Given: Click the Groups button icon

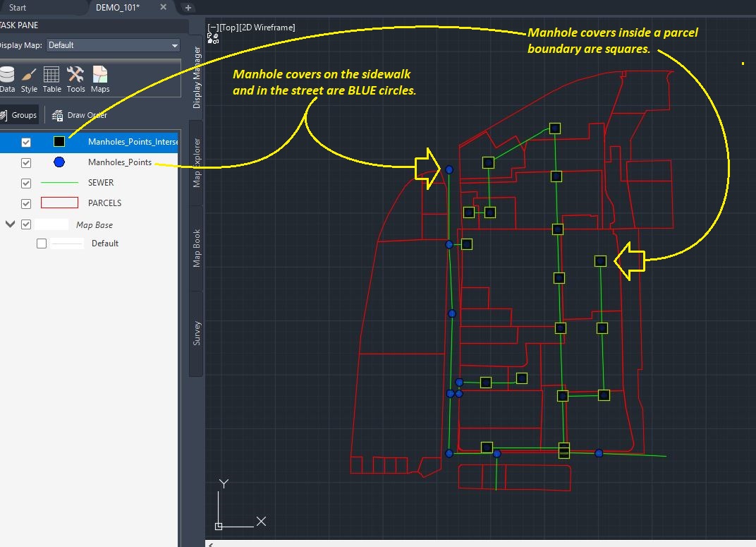Looking at the screenshot, I should (x=4, y=115).
